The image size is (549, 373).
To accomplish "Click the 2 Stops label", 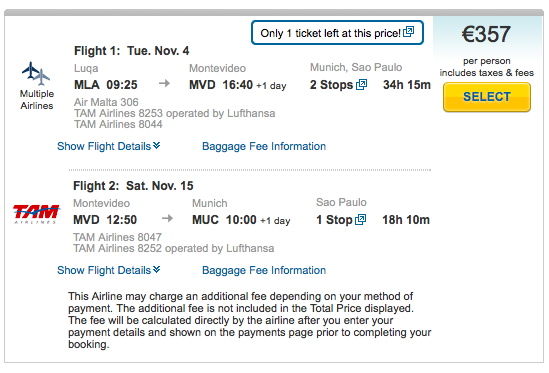I will pos(331,85).
